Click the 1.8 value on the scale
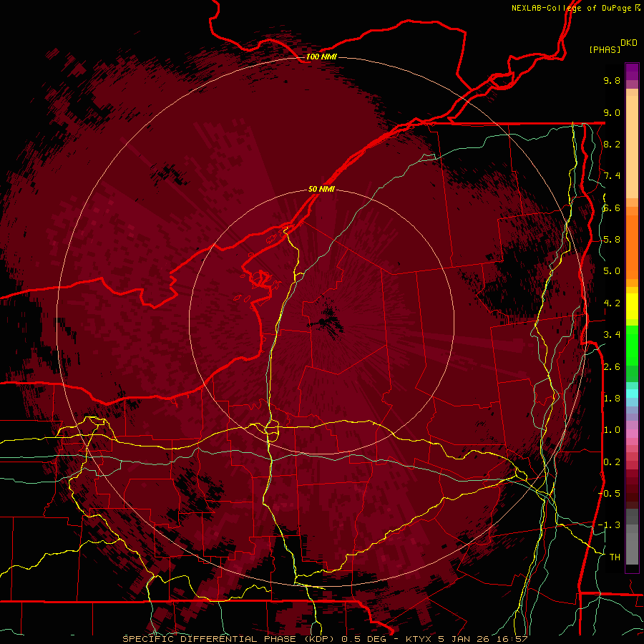The width and height of the screenshot is (644, 644). click(x=612, y=399)
